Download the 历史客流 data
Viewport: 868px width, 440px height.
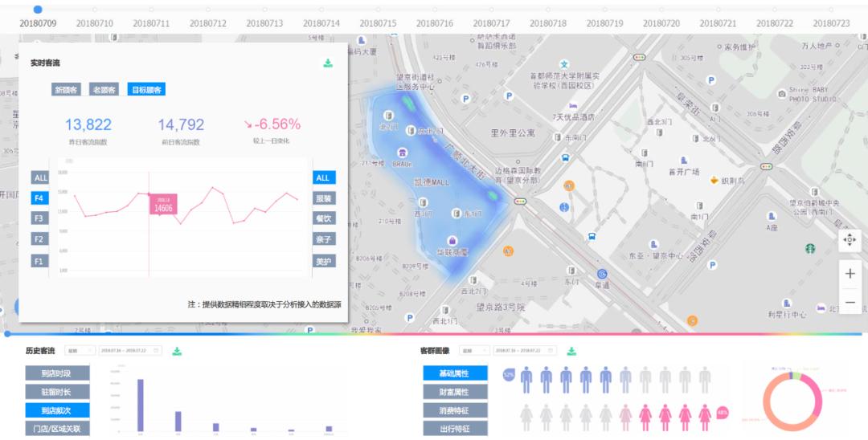click(x=177, y=351)
